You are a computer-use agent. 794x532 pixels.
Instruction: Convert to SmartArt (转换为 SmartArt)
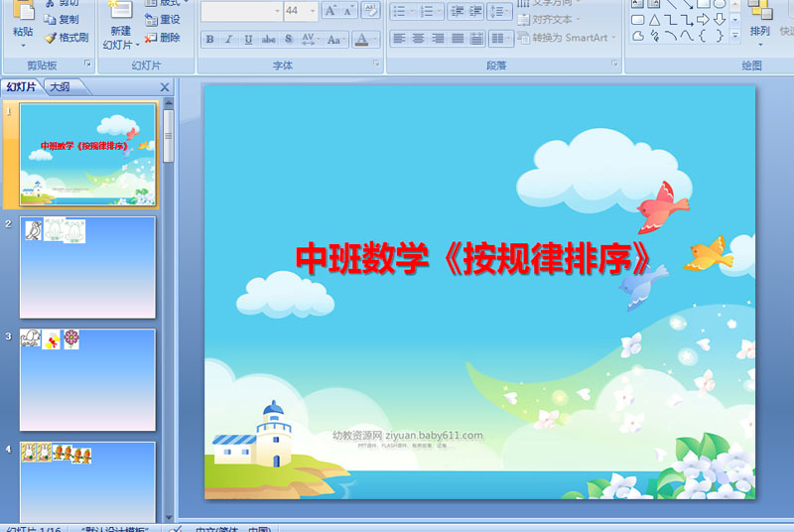pos(567,38)
